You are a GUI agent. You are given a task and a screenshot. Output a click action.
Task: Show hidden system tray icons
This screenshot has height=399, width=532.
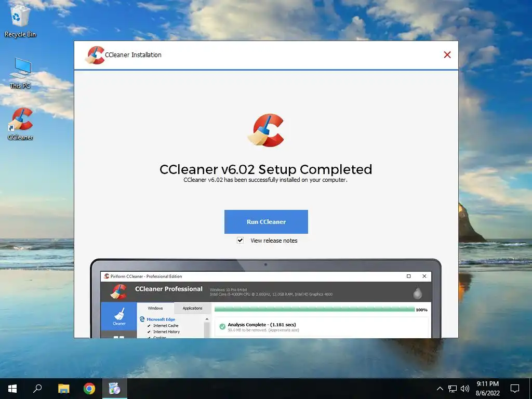coord(440,389)
